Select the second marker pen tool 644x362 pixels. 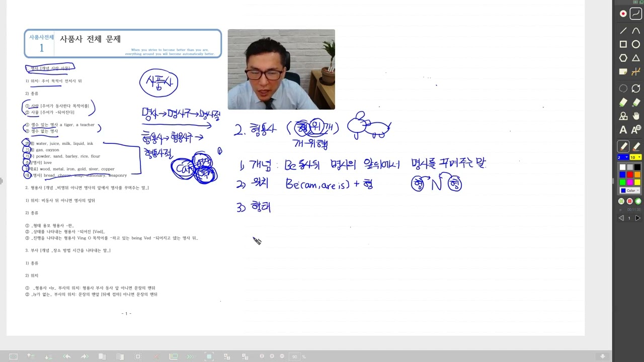point(636,146)
